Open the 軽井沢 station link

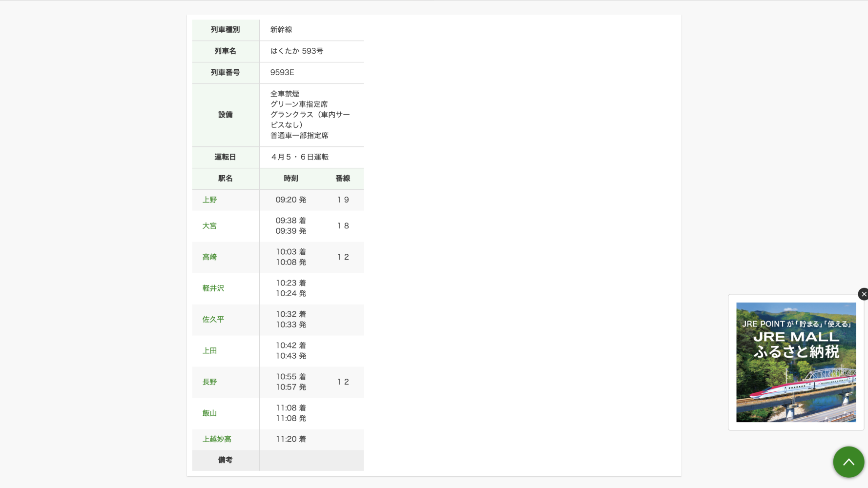213,288
